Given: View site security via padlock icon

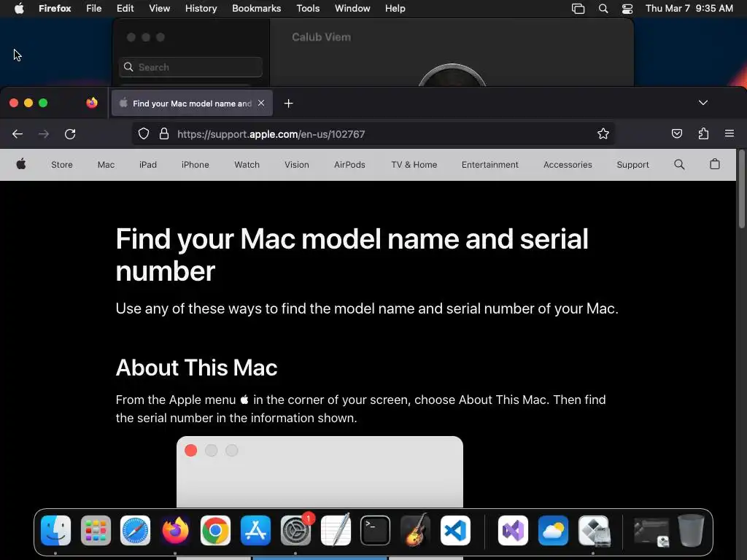Looking at the screenshot, I should (x=164, y=134).
